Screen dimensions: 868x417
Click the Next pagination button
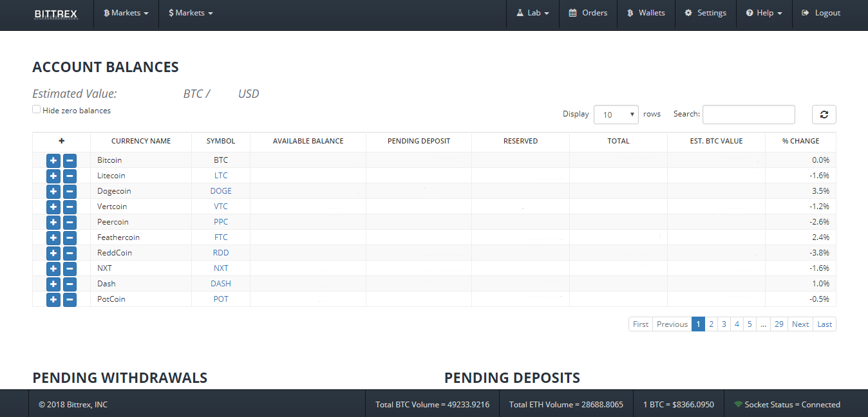[x=800, y=324]
